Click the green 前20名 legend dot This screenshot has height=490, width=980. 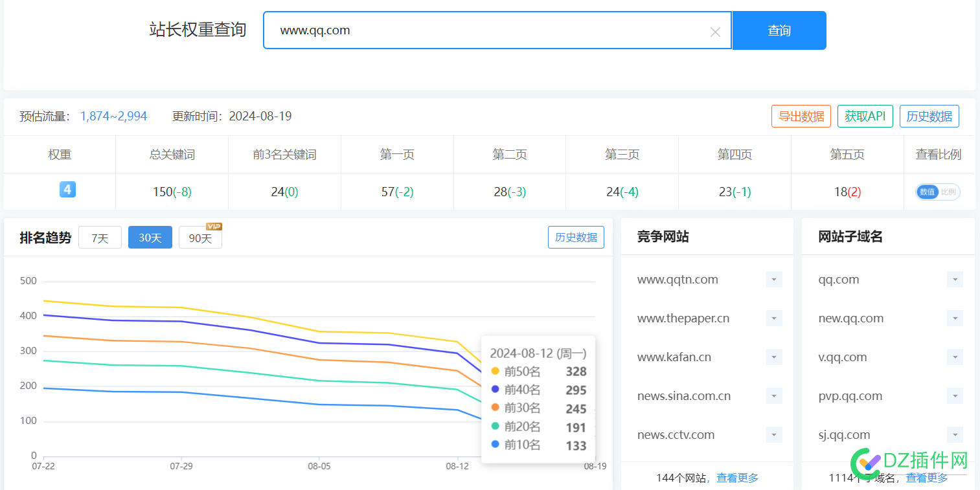496,426
